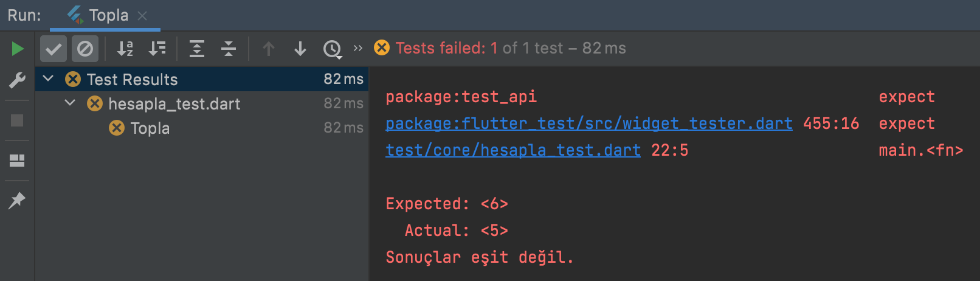The image size is (980, 281).
Task: Sort tests alphabetically icon
Action: [x=125, y=49]
